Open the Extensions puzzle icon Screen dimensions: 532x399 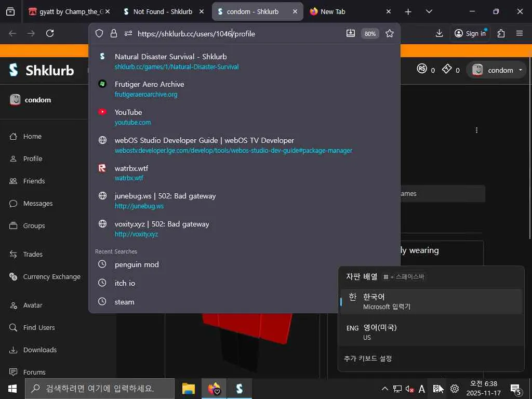pos(501,33)
